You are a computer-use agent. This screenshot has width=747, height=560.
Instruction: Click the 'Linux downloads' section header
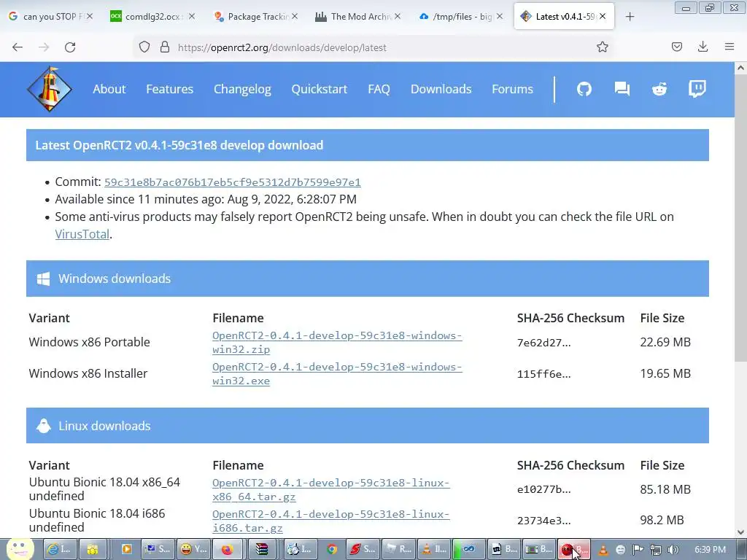click(x=368, y=426)
